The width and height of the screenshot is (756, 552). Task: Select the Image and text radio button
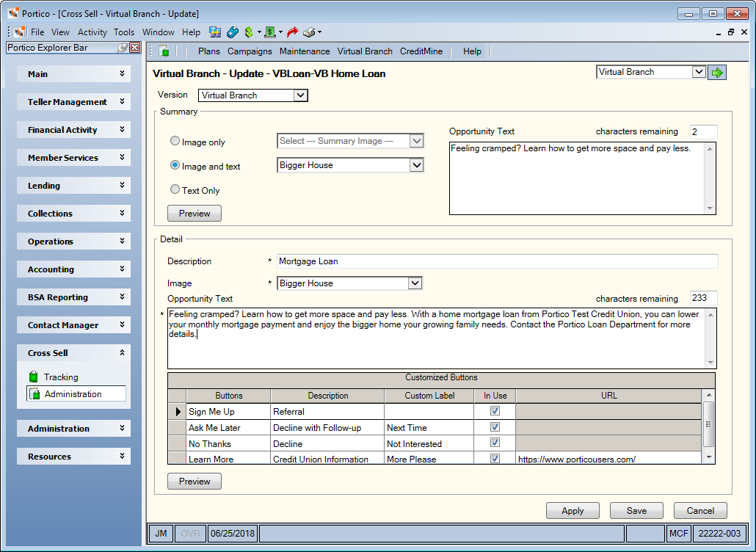point(175,165)
